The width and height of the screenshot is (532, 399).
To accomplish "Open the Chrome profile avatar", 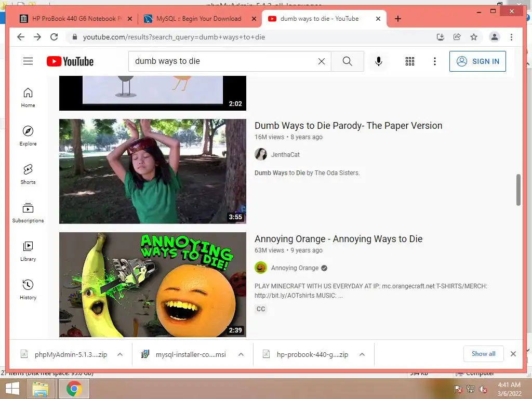I will (495, 37).
